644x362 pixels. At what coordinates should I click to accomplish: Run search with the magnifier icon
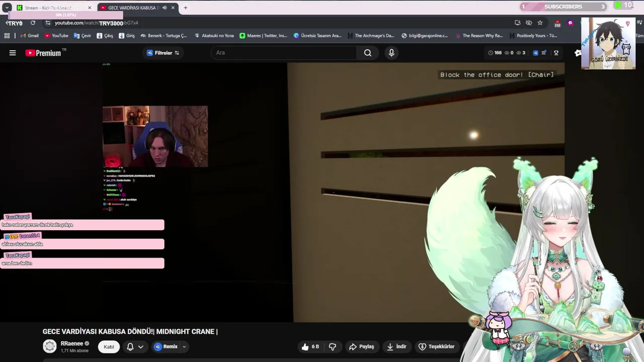(x=368, y=53)
